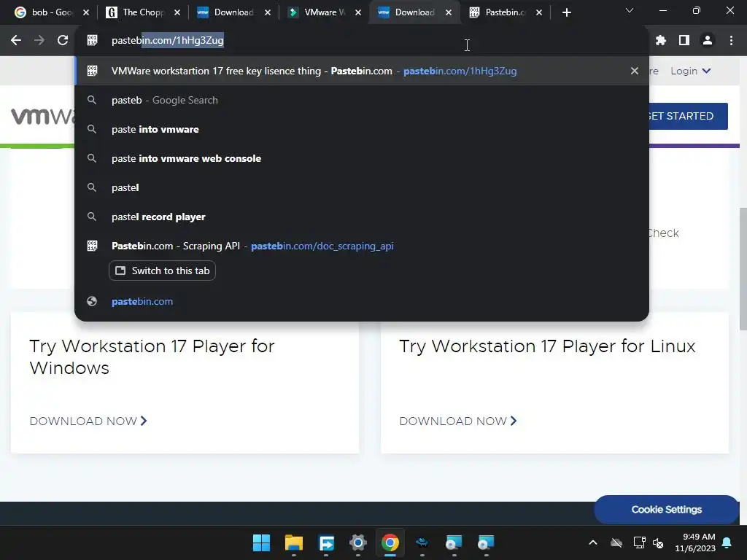This screenshot has height=560, width=747.
Task: Click the muted volume tray icon
Action: point(658,542)
